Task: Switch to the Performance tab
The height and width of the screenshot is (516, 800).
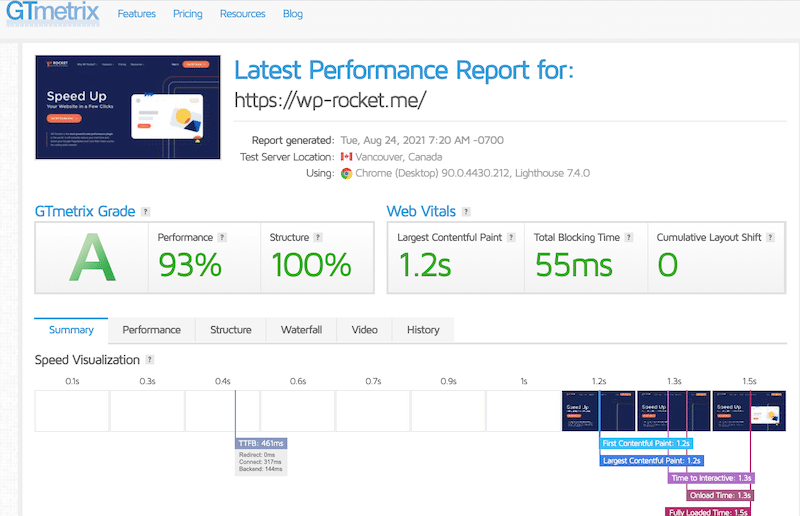Action: [152, 330]
